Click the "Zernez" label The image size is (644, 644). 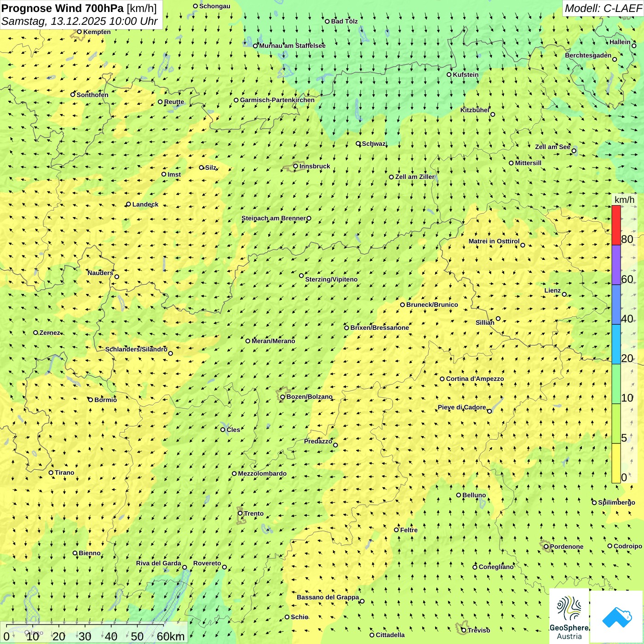50,333
